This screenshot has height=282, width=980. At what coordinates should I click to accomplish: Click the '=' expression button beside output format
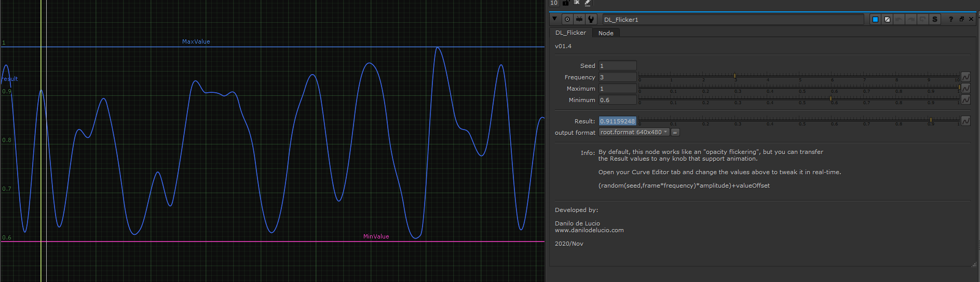point(675,132)
